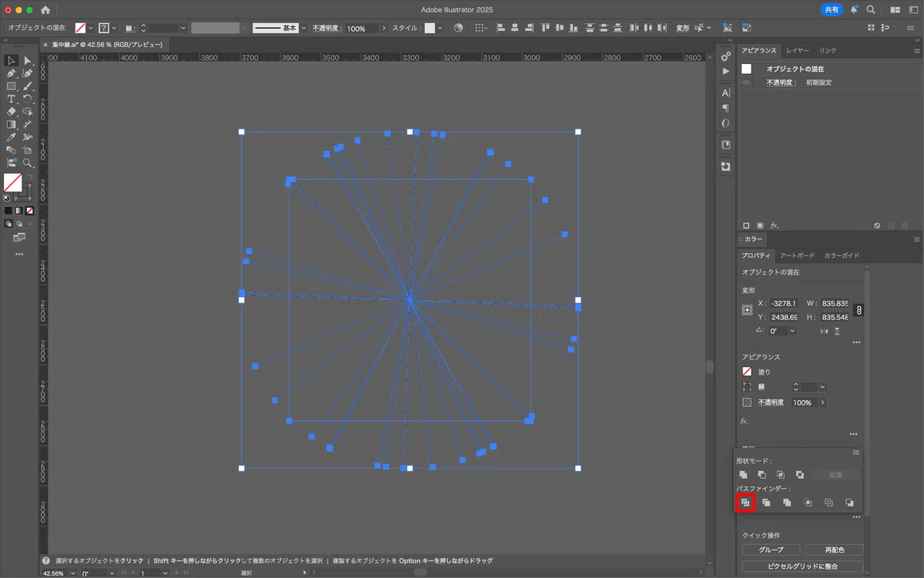
Task: Switch to the アートボード tab
Action: click(x=797, y=256)
